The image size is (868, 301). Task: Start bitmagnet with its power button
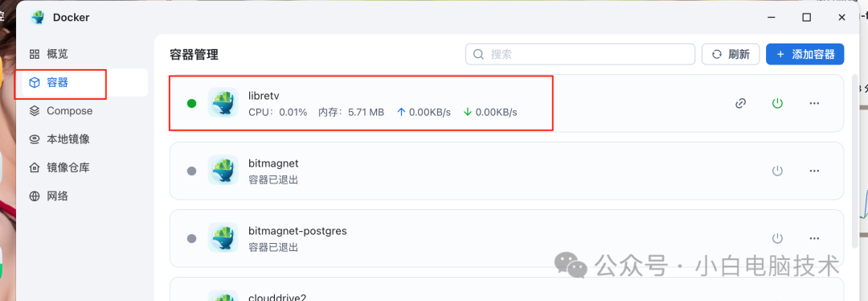tap(778, 171)
